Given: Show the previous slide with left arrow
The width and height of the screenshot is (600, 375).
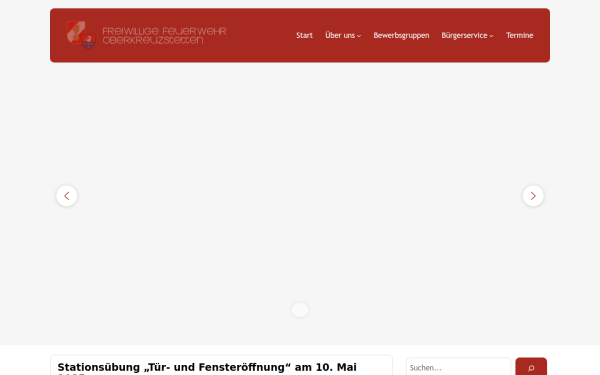Looking at the screenshot, I should (67, 196).
